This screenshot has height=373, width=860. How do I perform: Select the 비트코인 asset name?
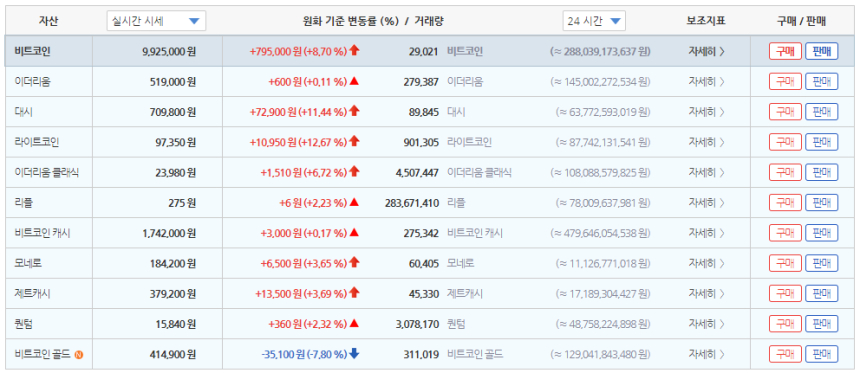click(32, 52)
